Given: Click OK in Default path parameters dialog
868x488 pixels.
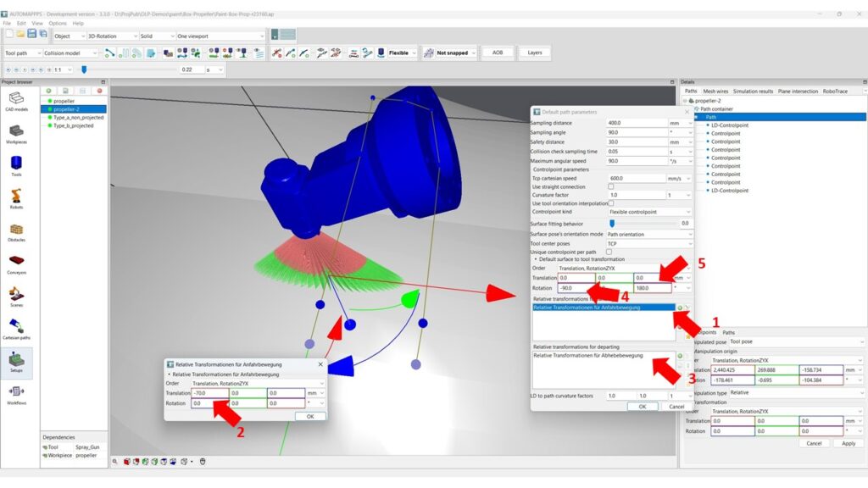Looking at the screenshot, I should pos(643,407).
